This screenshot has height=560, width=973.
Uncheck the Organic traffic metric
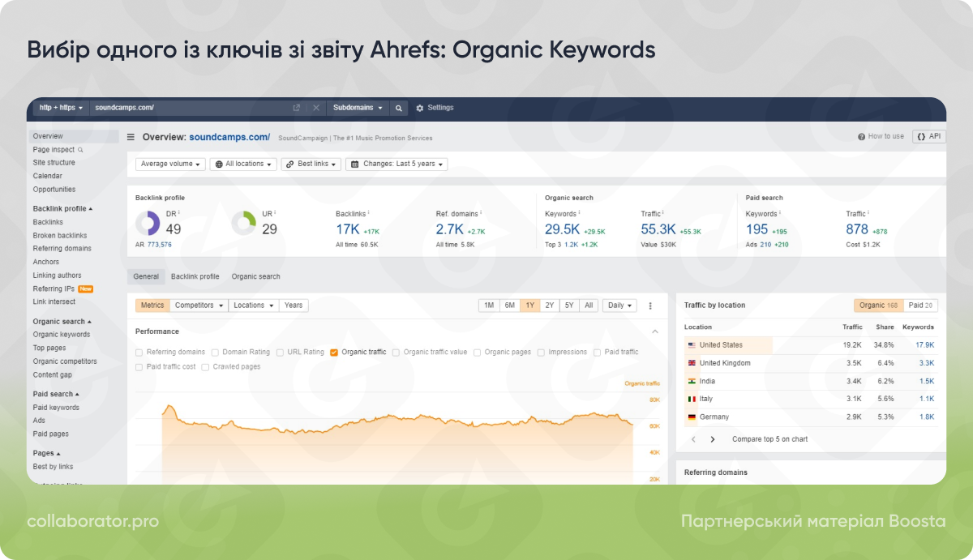coord(335,352)
